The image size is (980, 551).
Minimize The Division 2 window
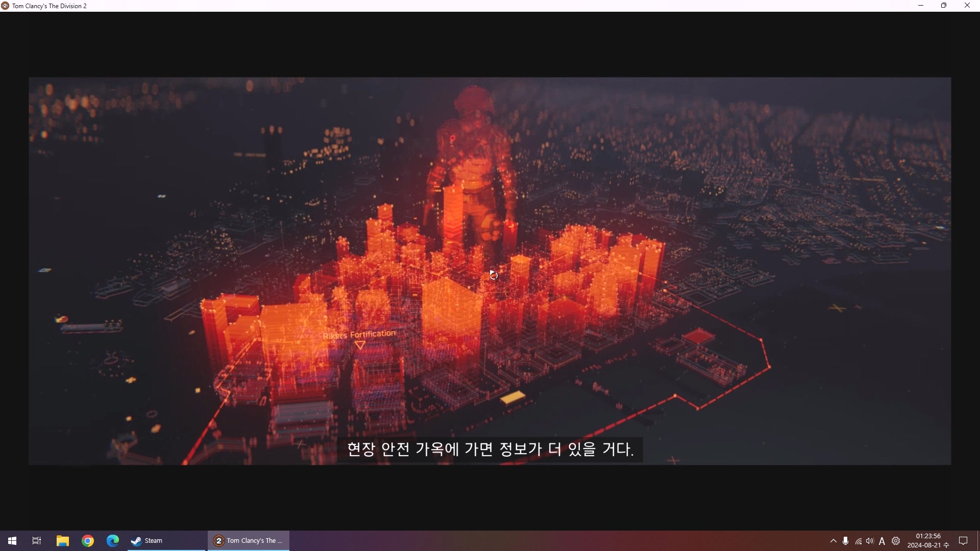pyautogui.click(x=921, y=6)
